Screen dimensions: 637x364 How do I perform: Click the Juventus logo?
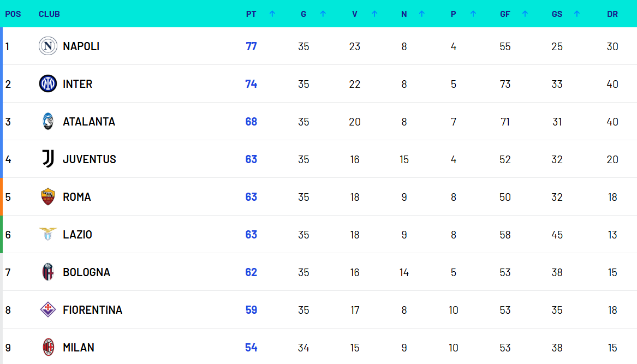pos(48,159)
